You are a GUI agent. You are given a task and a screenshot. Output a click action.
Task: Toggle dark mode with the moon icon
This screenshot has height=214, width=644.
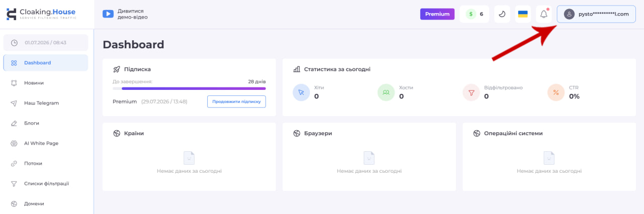tap(502, 14)
